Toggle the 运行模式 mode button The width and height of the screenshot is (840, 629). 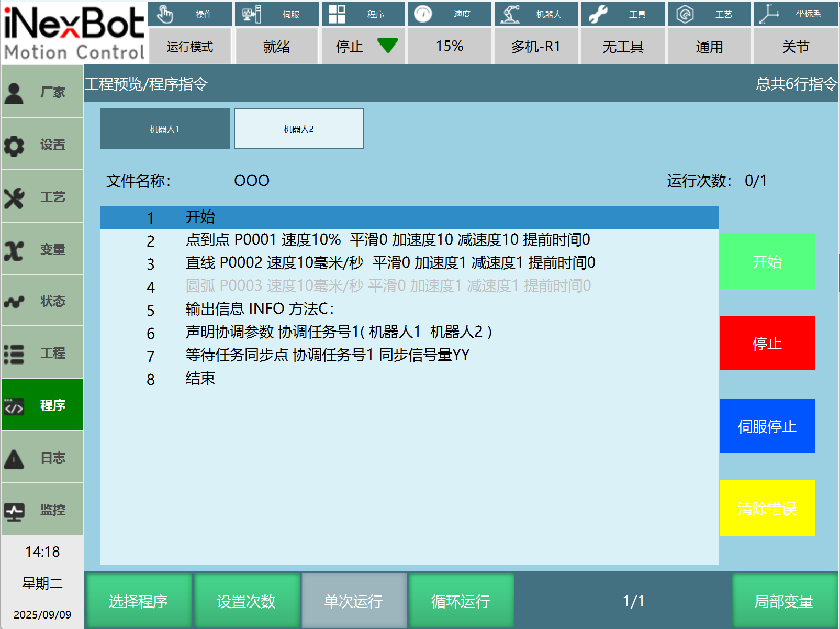190,47
